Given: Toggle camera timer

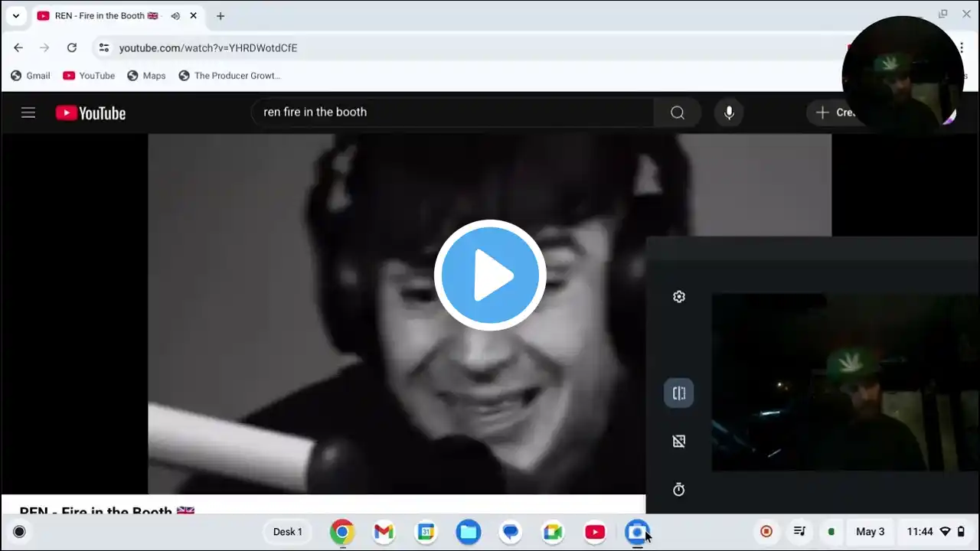Looking at the screenshot, I should click(679, 490).
